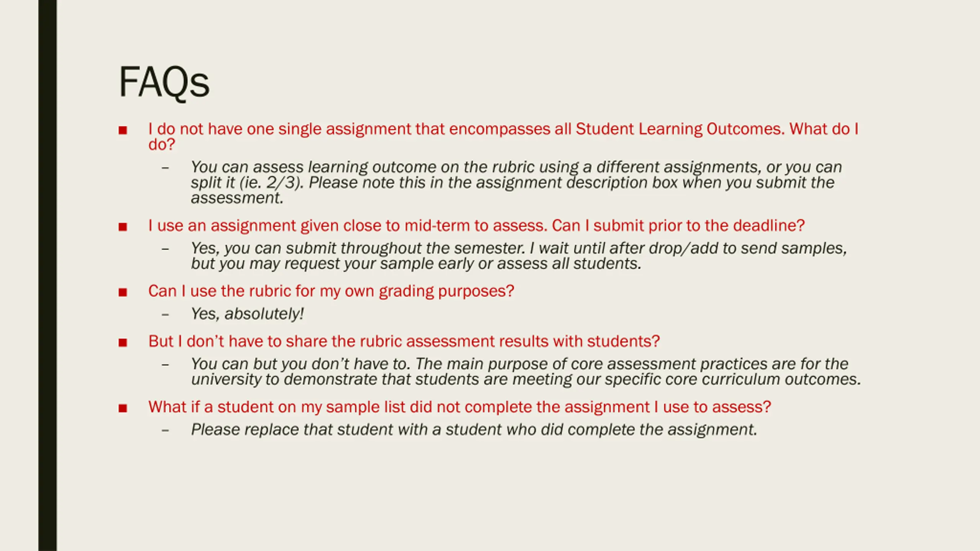980x551 pixels.
Task: Click the black vertical bar on left edge
Action: (47, 275)
